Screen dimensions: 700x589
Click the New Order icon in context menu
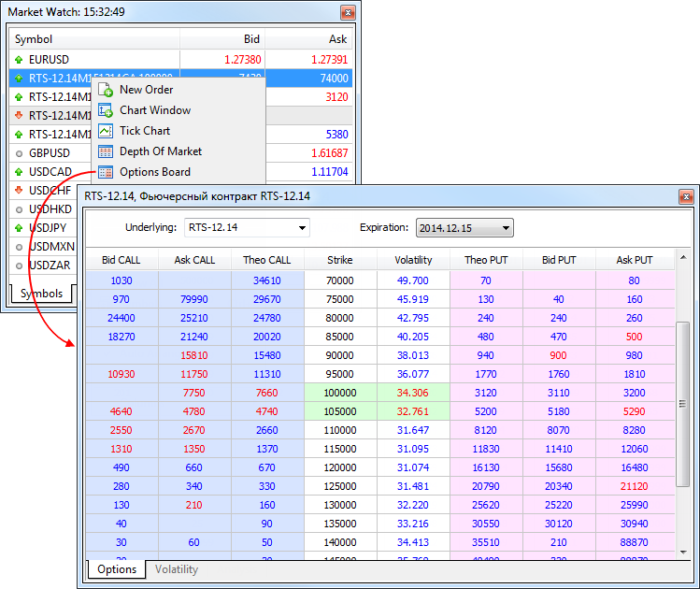point(105,90)
